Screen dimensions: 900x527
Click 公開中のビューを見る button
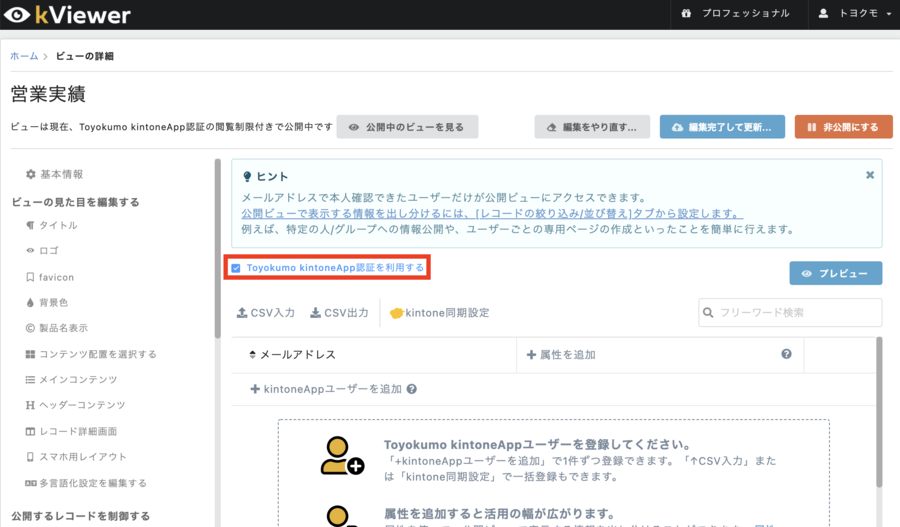407,127
